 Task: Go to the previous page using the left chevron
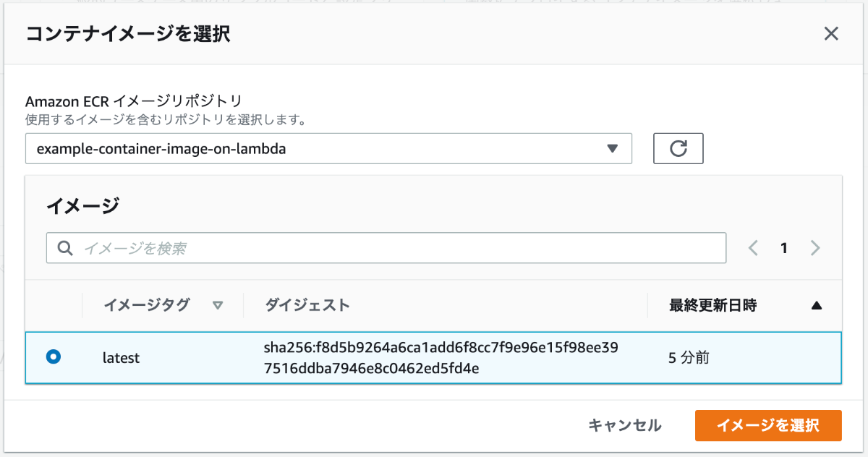click(753, 248)
